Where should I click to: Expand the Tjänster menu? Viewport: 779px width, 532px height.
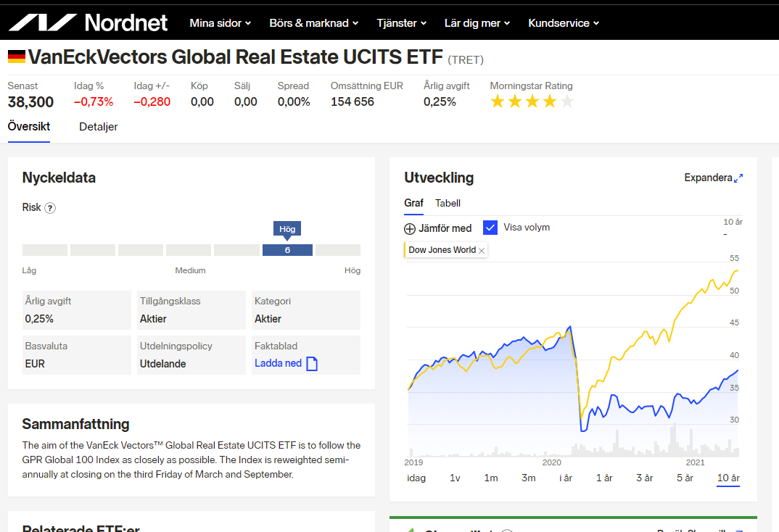[x=401, y=23]
